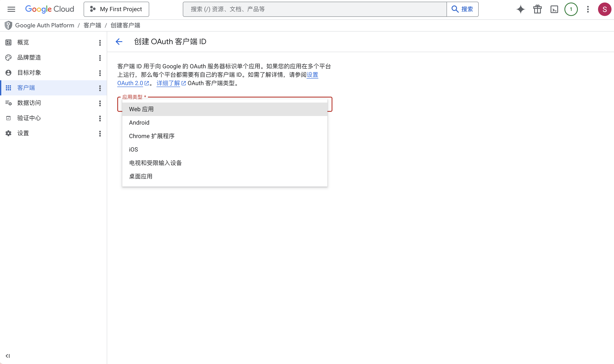Open the My First Project selector
The image size is (614, 364).
116,9
